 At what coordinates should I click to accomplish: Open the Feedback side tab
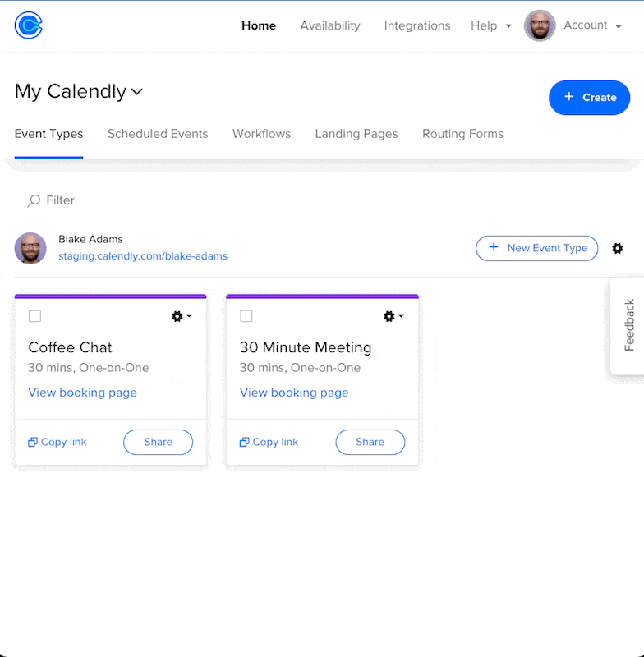tap(628, 325)
